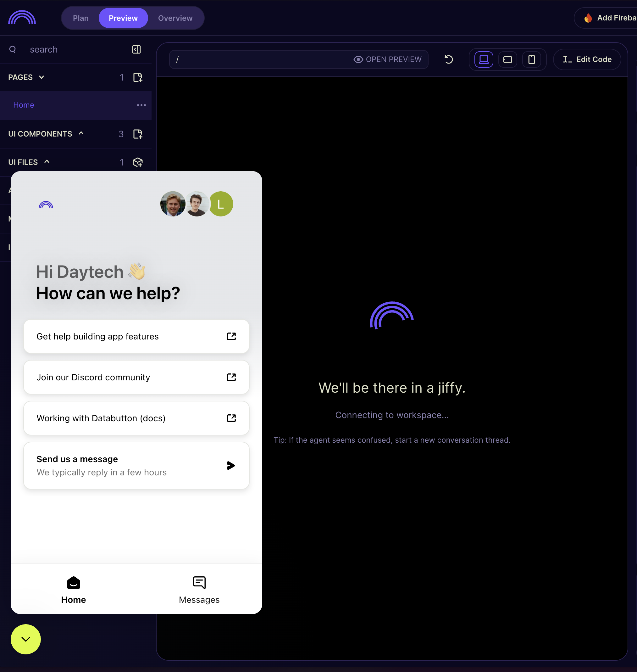Click the 'Connecting to workspace...' text
Image resolution: width=637 pixels, height=672 pixels.
coord(392,415)
